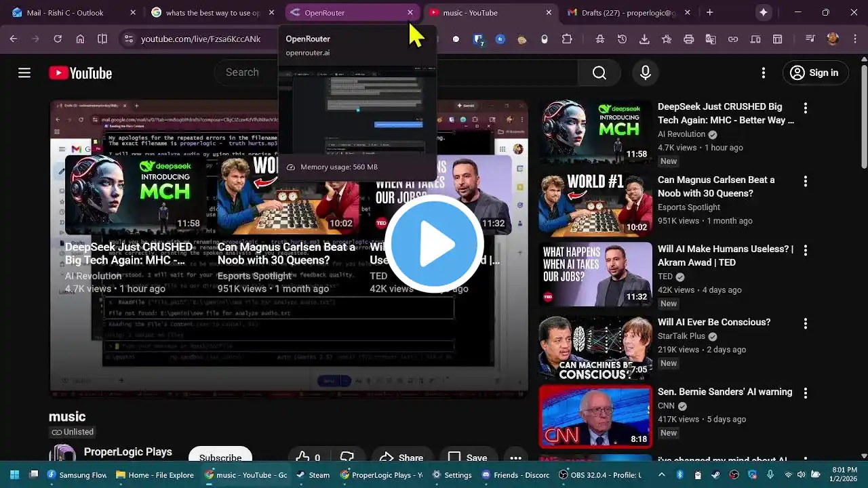Share the video using the Share button
The image size is (868, 488).
(x=401, y=457)
